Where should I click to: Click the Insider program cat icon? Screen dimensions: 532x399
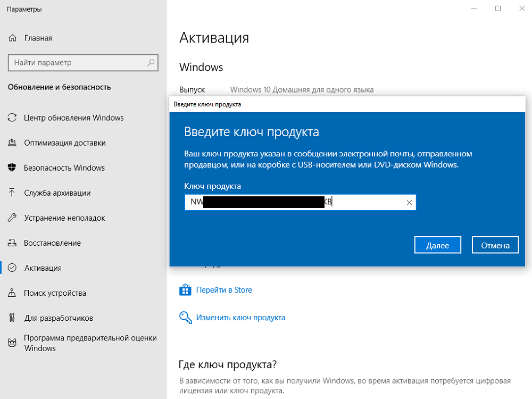[x=12, y=343]
